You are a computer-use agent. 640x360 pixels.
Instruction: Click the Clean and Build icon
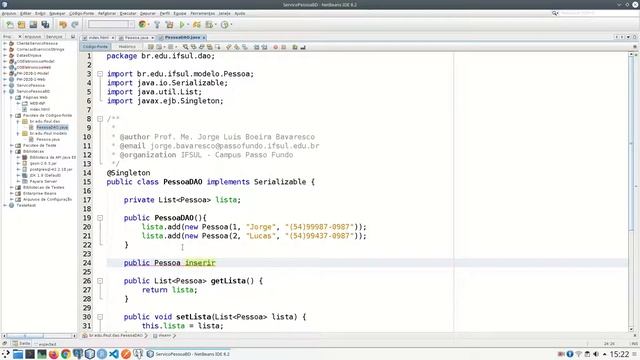pyautogui.click(x=169, y=25)
